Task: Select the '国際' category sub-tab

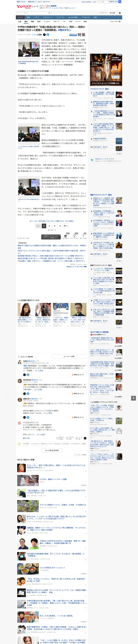Action: click(32, 21)
